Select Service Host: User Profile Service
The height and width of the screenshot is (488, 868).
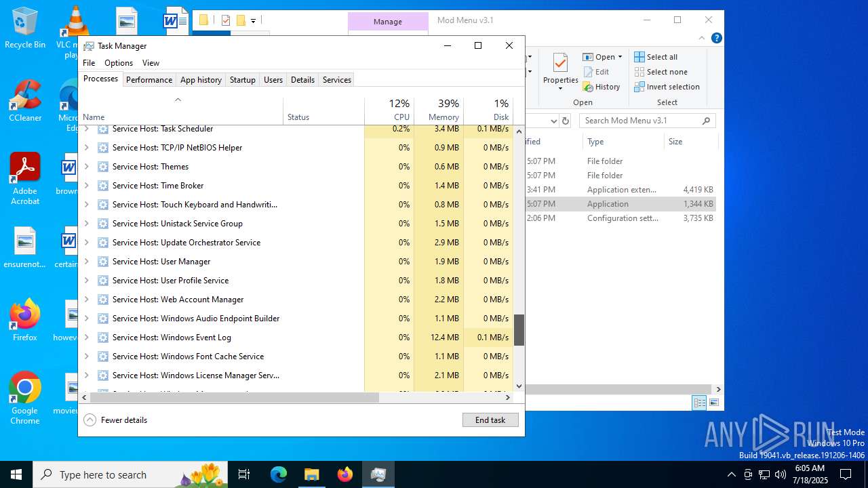point(296,281)
